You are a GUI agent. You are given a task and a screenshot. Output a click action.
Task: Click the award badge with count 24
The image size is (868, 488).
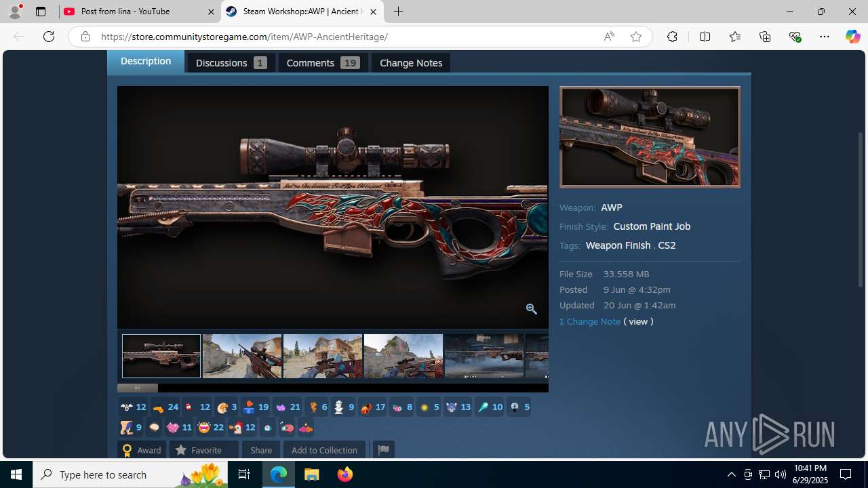(x=165, y=407)
